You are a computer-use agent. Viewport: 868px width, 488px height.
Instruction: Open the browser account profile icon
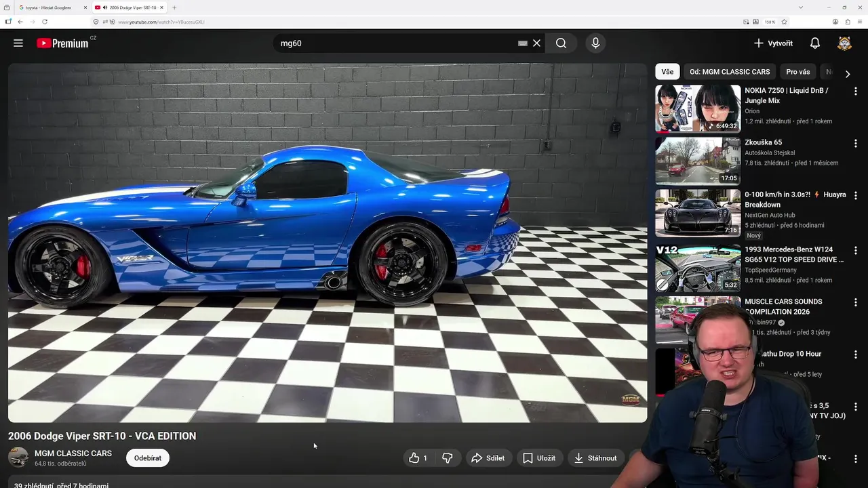click(835, 22)
